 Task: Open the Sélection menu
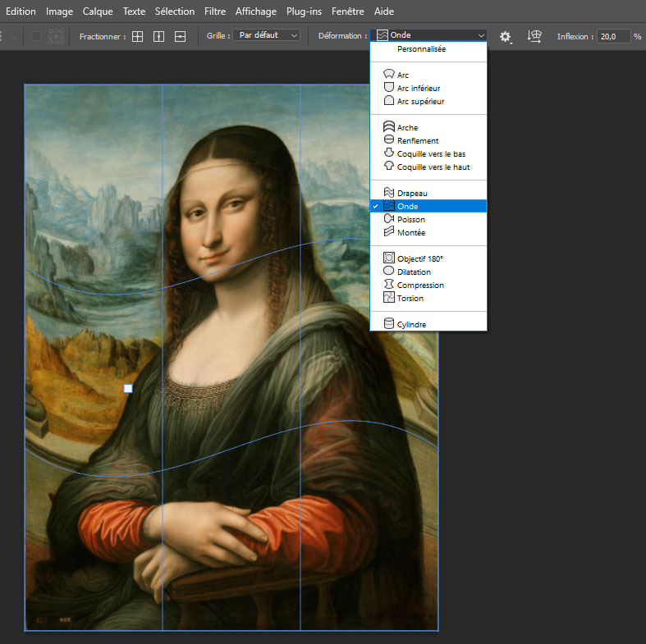(x=175, y=11)
